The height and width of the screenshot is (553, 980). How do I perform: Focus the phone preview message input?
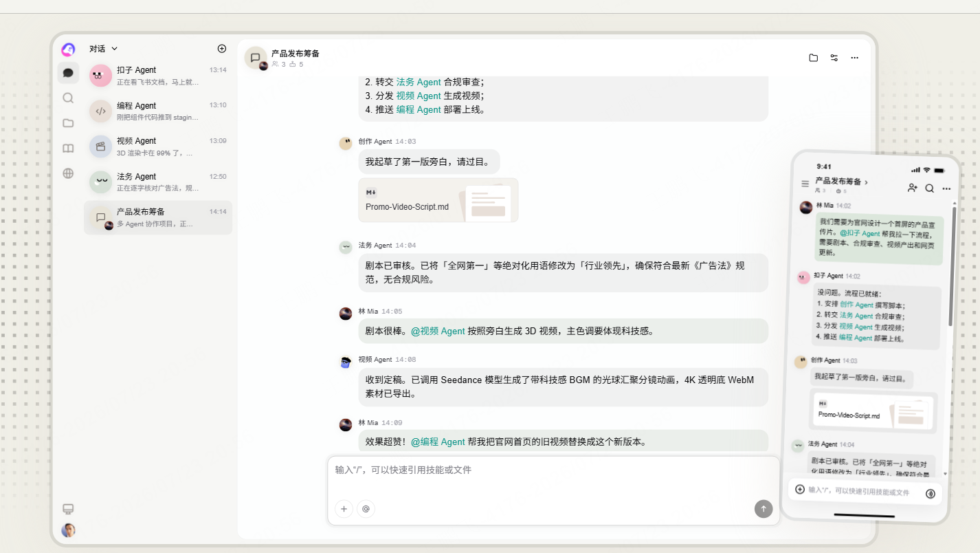point(859,492)
